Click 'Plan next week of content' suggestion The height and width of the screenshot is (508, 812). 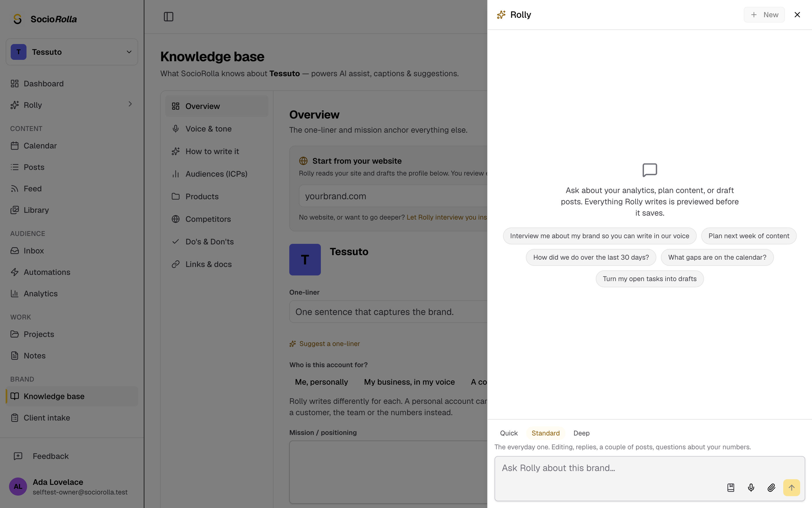(x=749, y=236)
